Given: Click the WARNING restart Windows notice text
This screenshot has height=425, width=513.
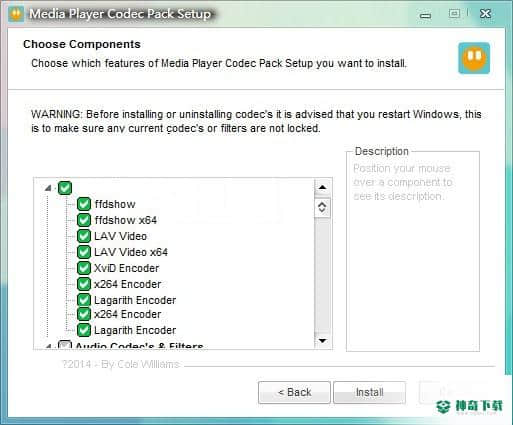Looking at the screenshot, I should click(x=256, y=121).
